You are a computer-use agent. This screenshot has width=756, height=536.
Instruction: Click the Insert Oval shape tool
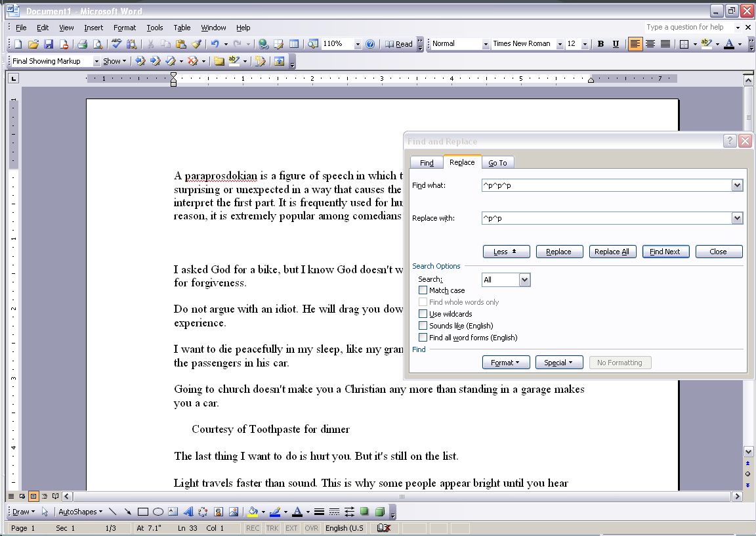pos(157,511)
